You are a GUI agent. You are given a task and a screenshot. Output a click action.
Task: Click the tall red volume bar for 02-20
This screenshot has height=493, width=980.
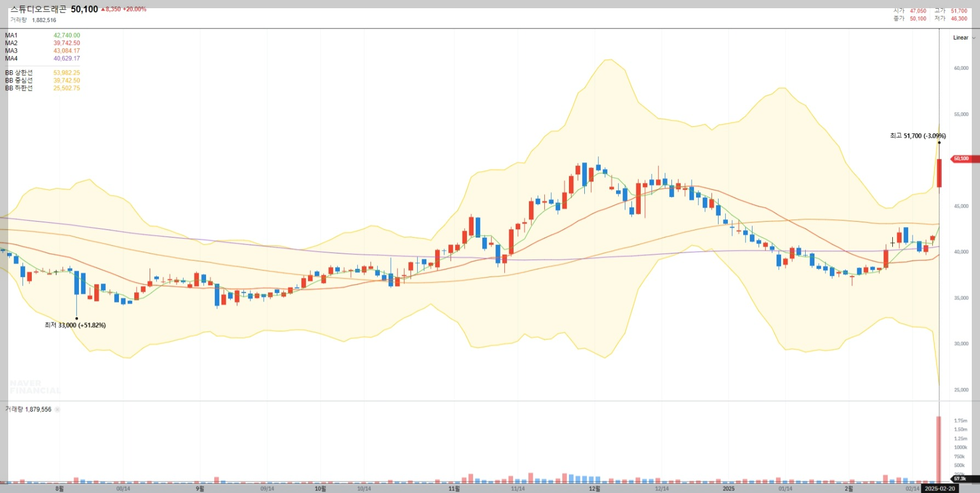point(939,450)
